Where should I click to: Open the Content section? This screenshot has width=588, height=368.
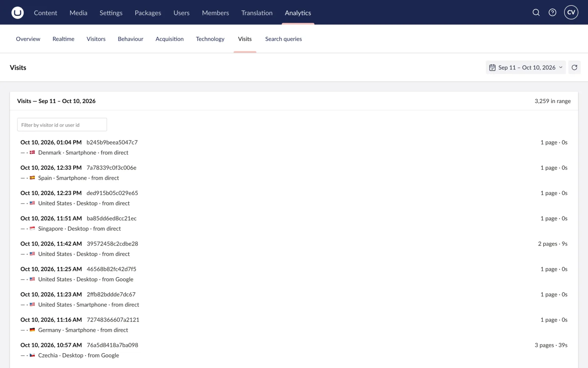coord(46,13)
